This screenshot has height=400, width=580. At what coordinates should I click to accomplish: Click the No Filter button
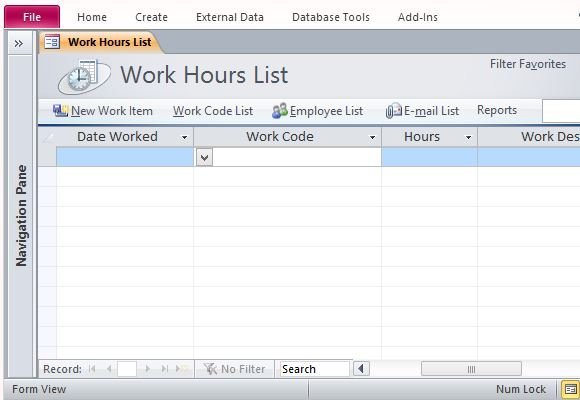[235, 369]
